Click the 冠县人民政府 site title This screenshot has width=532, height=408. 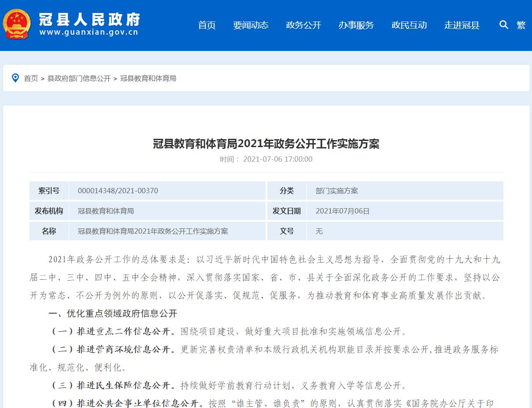pyautogui.click(x=90, y=19)
